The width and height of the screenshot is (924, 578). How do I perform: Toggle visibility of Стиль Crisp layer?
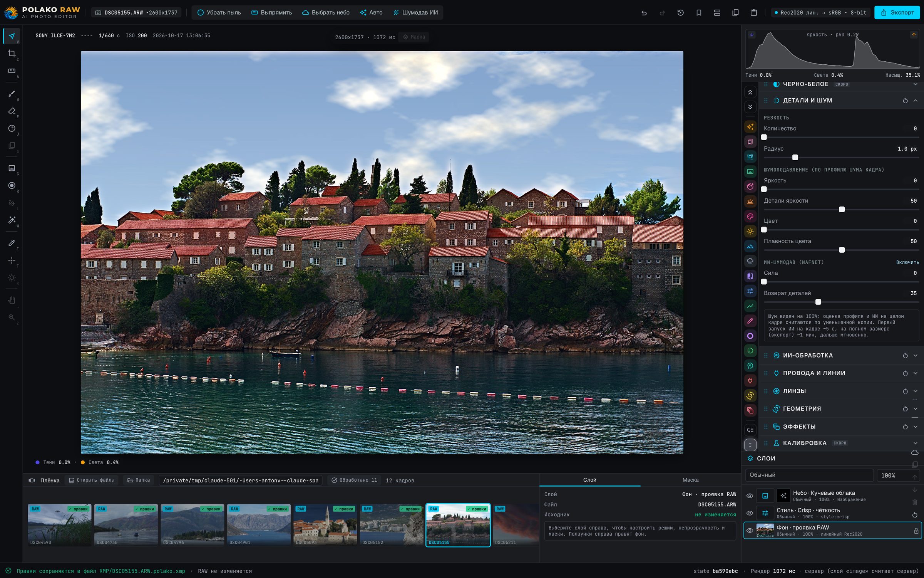[750, 513]
